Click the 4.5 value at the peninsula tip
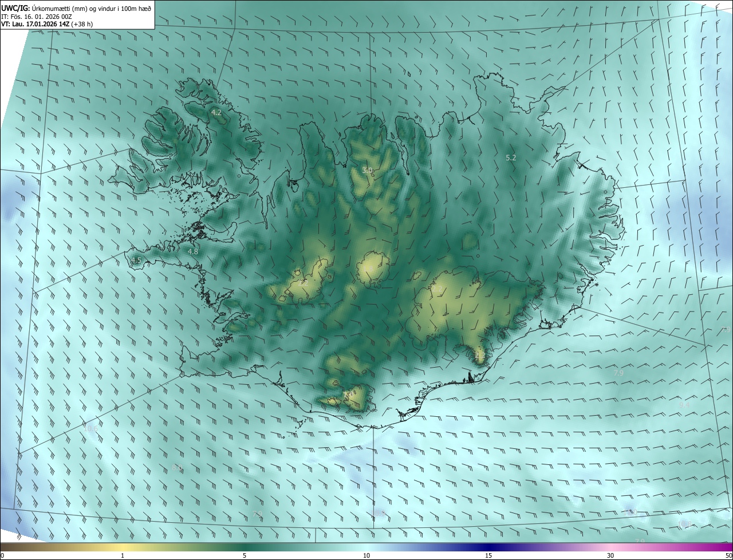The width and height of the screenshot is (733, 560). pos(136,261)
